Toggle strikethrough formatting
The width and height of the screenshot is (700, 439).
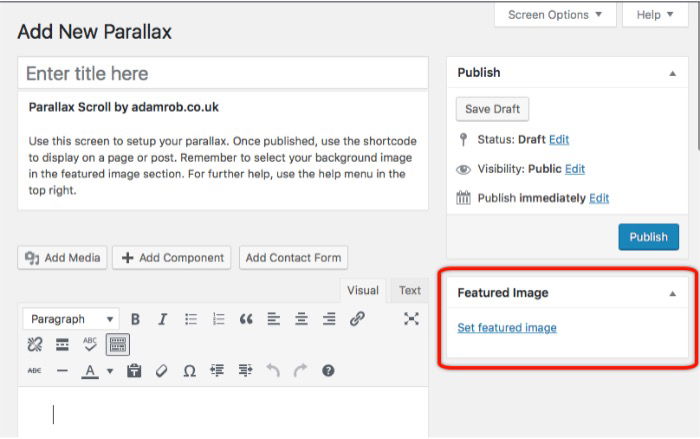click(x=34, y=371)
